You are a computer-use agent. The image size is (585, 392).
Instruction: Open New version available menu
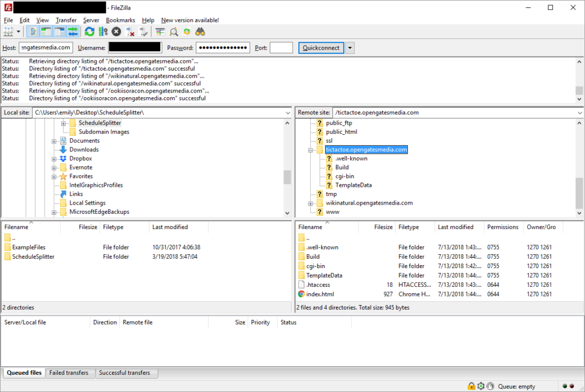190,20
